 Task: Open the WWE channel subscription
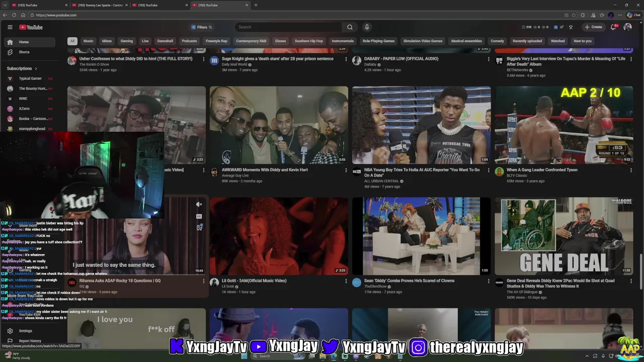click(x=29, y=99)
